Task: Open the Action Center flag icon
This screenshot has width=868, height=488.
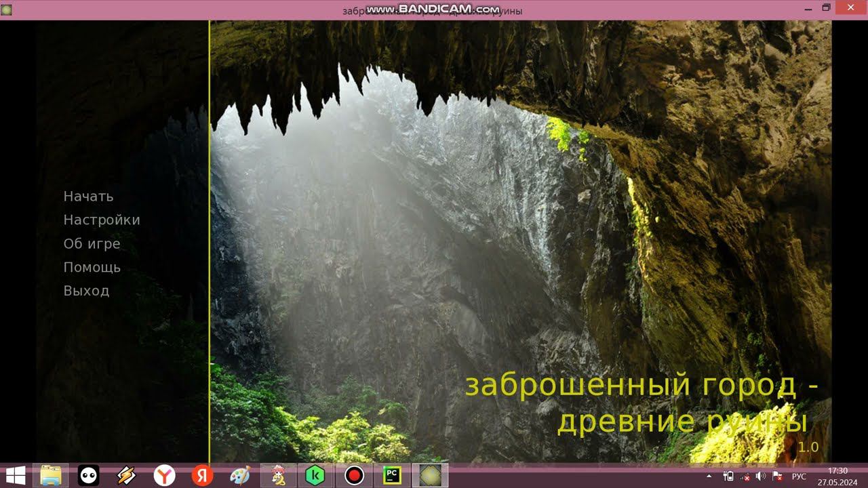Action: (x=778, y=476)
